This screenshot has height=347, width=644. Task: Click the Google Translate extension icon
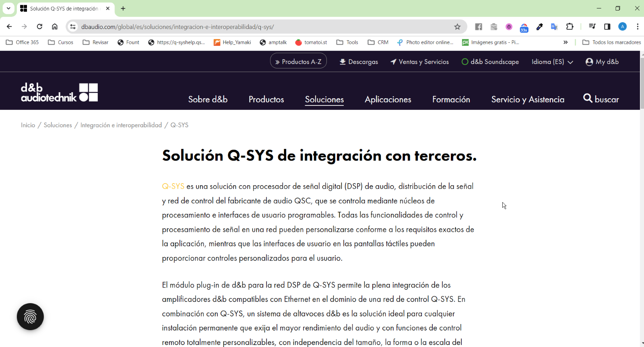tap(554, 27)
